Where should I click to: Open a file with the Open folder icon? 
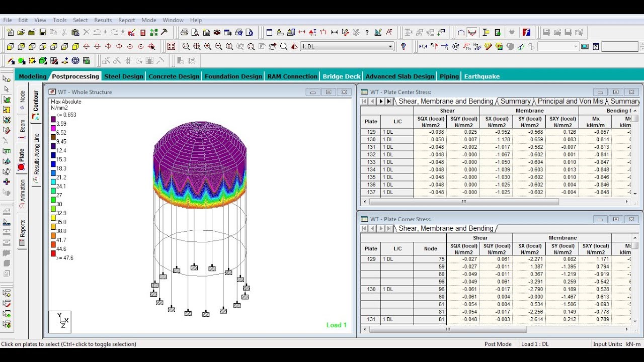click(21, 32)
